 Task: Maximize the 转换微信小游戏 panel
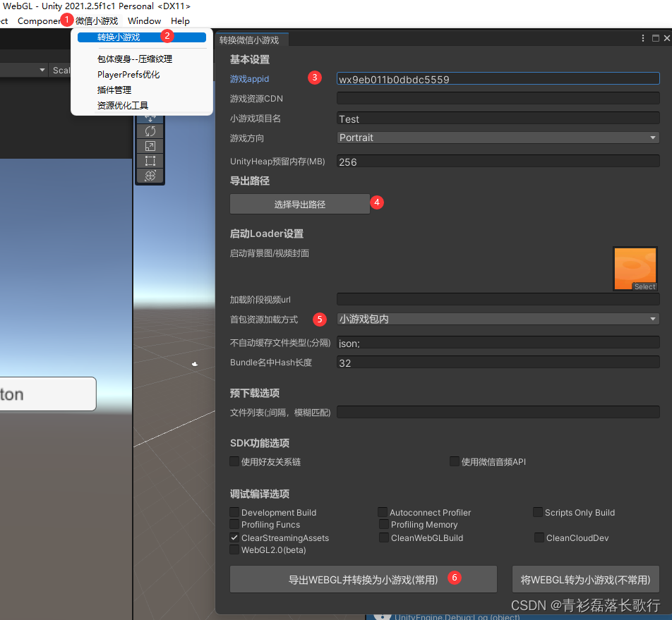point(655,38)
